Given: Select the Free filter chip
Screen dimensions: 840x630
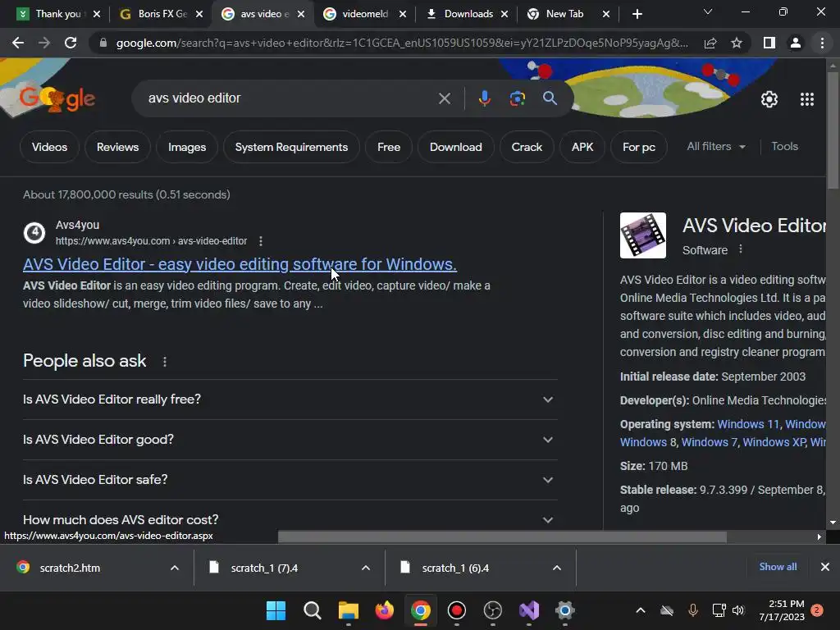Looking at the screenshot, I should (388, 147).
